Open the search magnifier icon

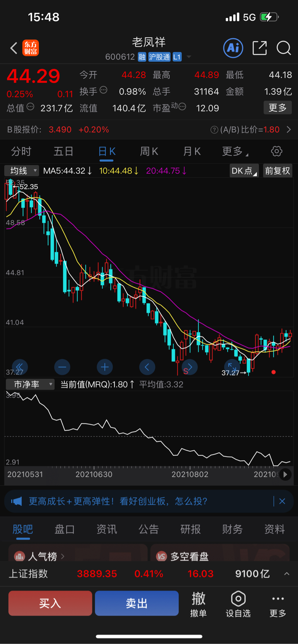(x=284, y=48)
